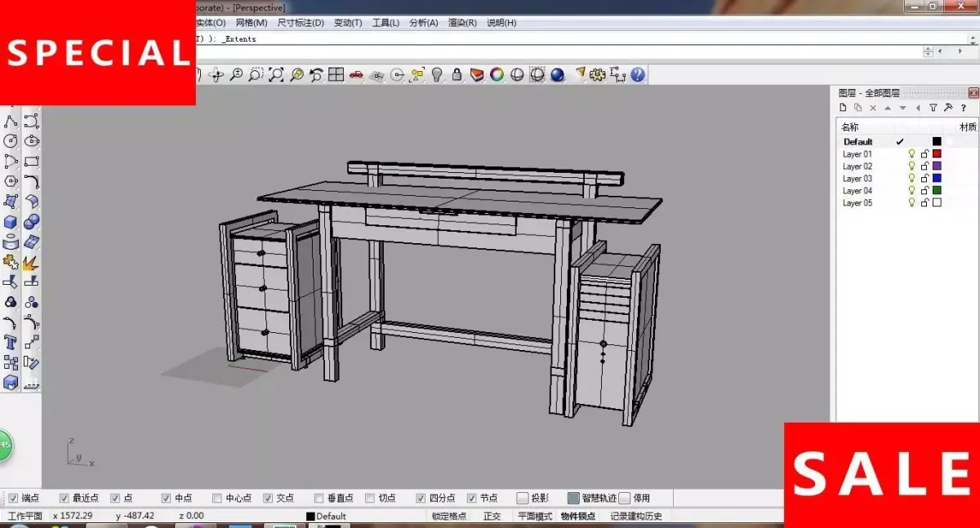Create a new layer in layer panel
Image resolution: width=980 pixels, height=528 pixels.
tap(844, 108)
